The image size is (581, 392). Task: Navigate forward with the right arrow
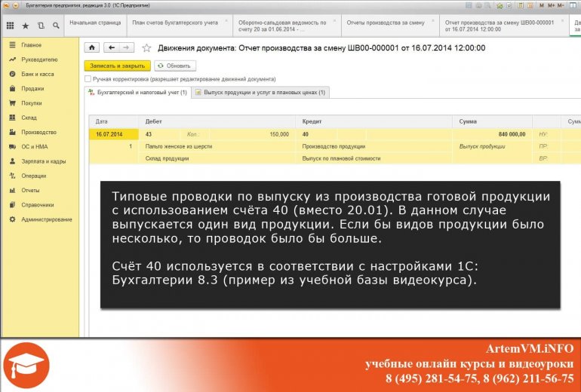point(126,47)
